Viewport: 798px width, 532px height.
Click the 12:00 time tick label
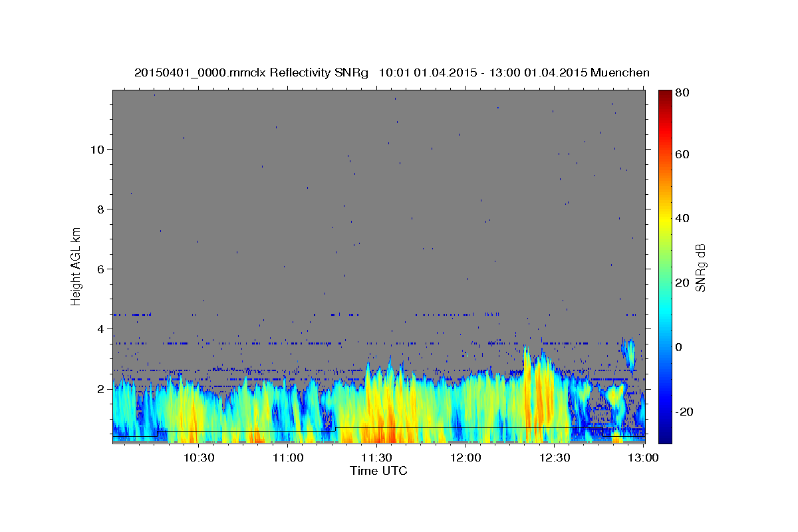pyautogui.click(x=465, y=458)
